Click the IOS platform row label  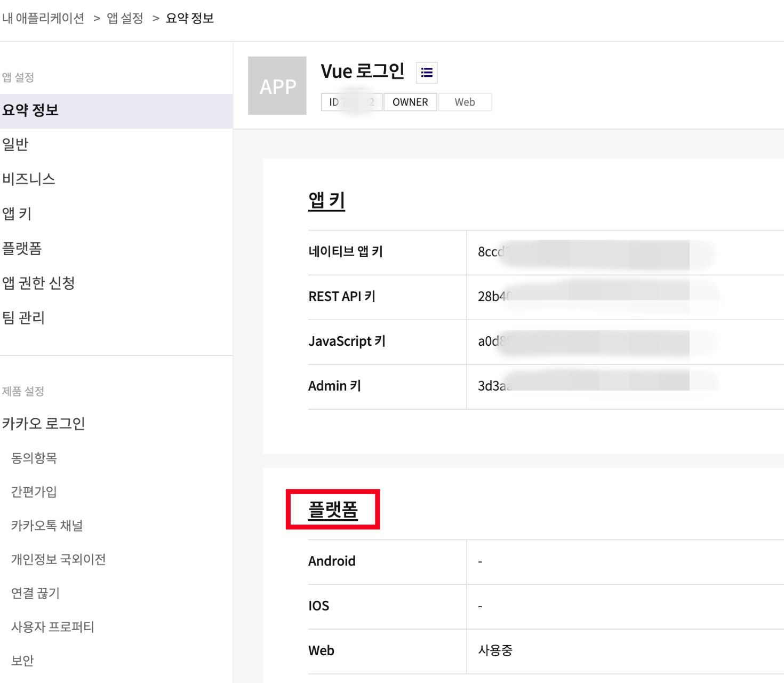(x=319, y=606)
